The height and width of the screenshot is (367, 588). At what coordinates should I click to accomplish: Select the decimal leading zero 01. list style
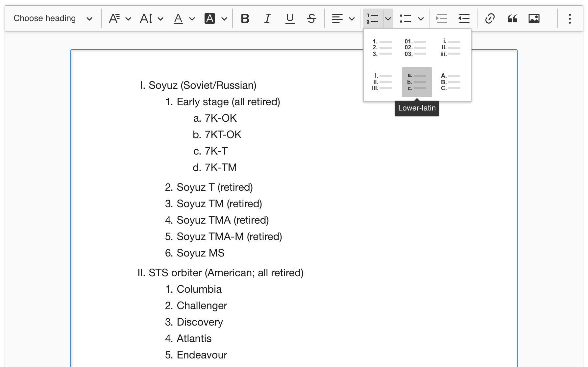(417, 48)
